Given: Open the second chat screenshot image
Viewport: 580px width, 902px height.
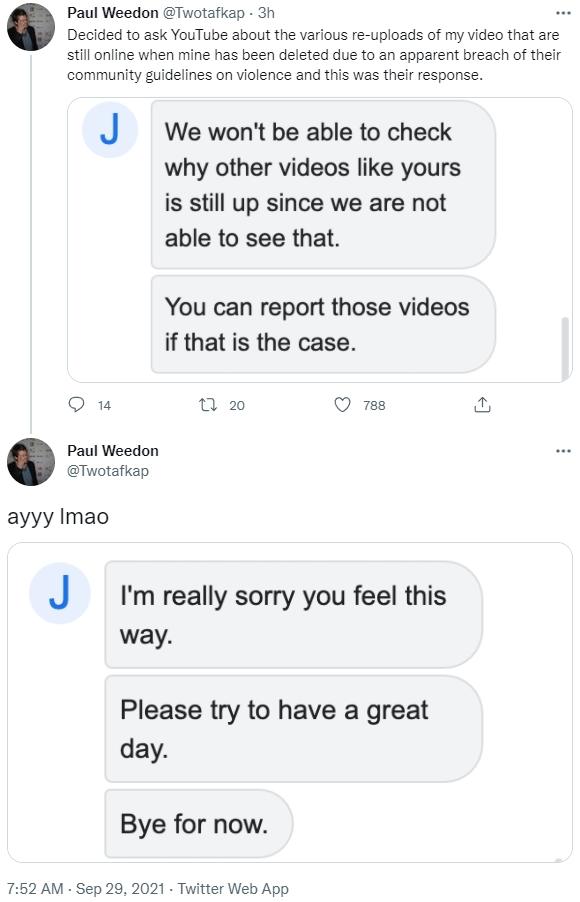Looking at the screenshot, I should tap(290, 702).
